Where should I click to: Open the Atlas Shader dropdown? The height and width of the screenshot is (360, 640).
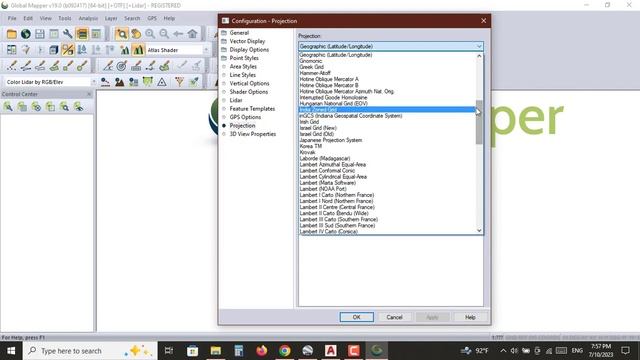(x=206, y=50)
